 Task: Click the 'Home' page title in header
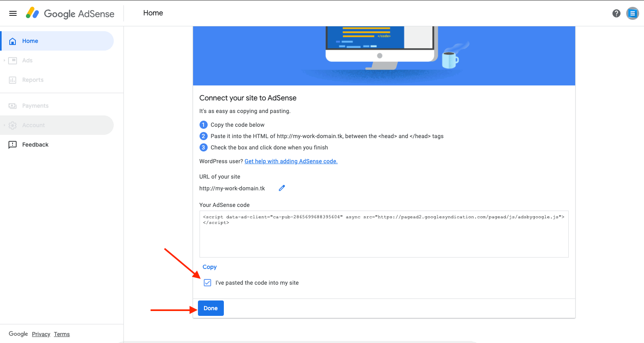point(153,13)
